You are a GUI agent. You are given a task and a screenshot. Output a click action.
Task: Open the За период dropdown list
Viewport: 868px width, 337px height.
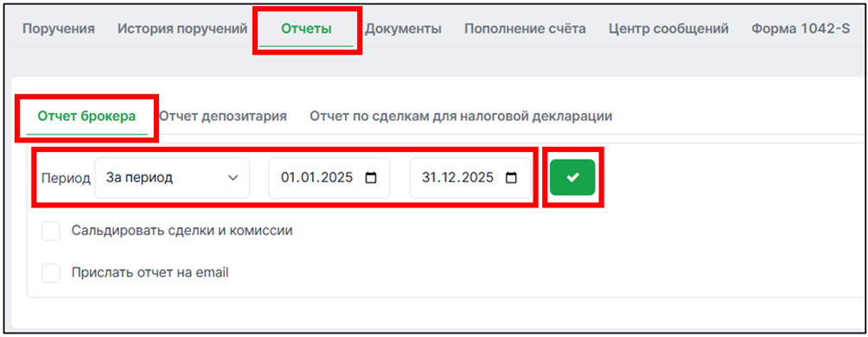pos(172,178)
